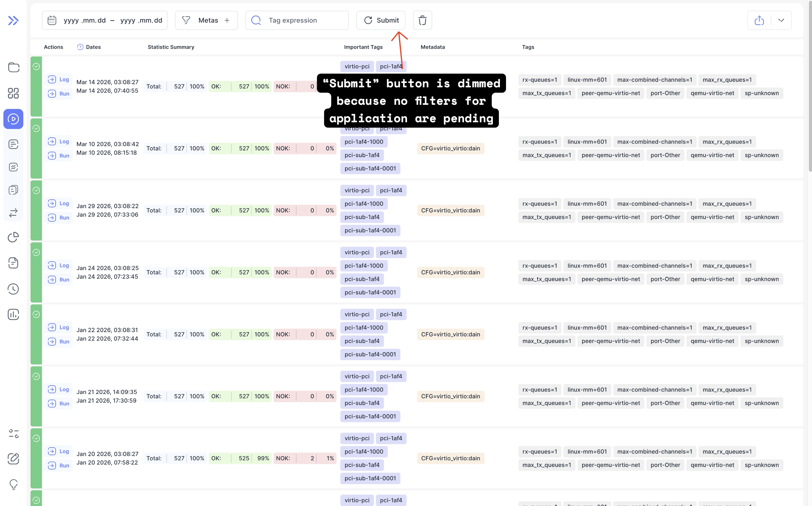Toggle the status check of Jan 20 run
This screenshot has width=812, height=506.
click(36, 438)
